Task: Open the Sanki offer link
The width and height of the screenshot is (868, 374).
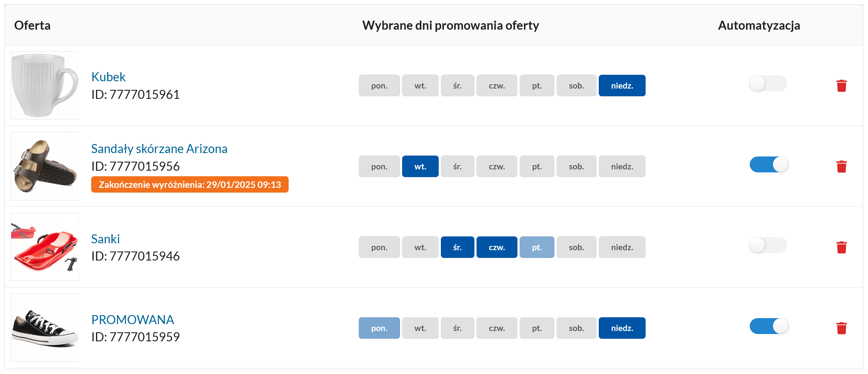Action: pyautogui.click(x=105, y=239)
